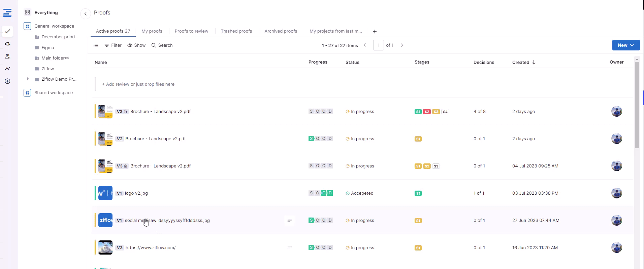Screen dimensions: 644x269
Task: Open My projects from last m... tab
Action: [x=336, y=31]
